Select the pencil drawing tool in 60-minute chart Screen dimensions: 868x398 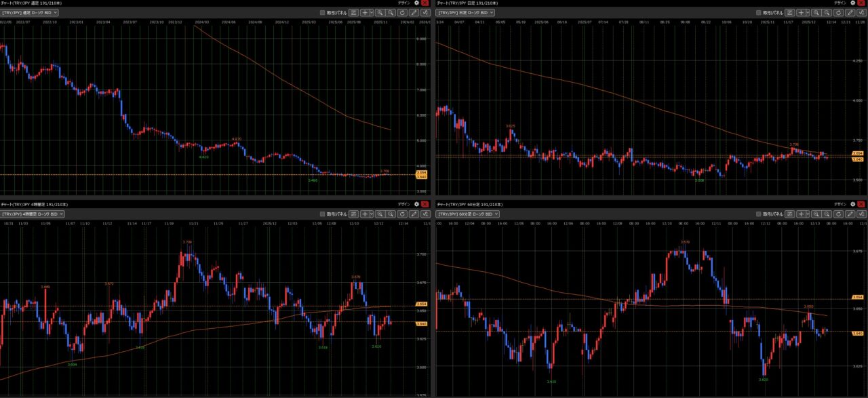[x=850, y=214]
